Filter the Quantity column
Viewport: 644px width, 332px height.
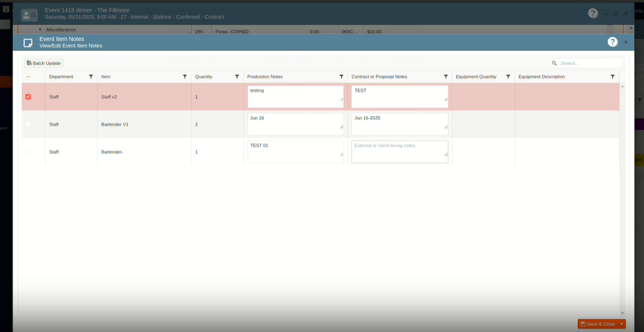tap(237, 77)
